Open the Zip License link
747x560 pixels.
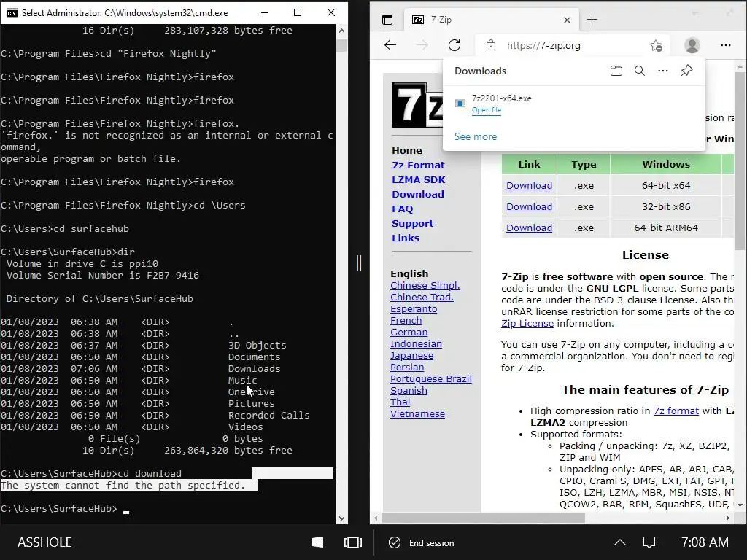coord(527,323)
